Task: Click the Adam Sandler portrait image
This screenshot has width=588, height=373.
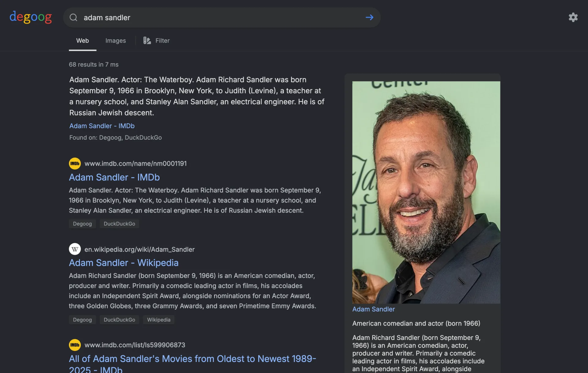Action: (x=426, y=192)
